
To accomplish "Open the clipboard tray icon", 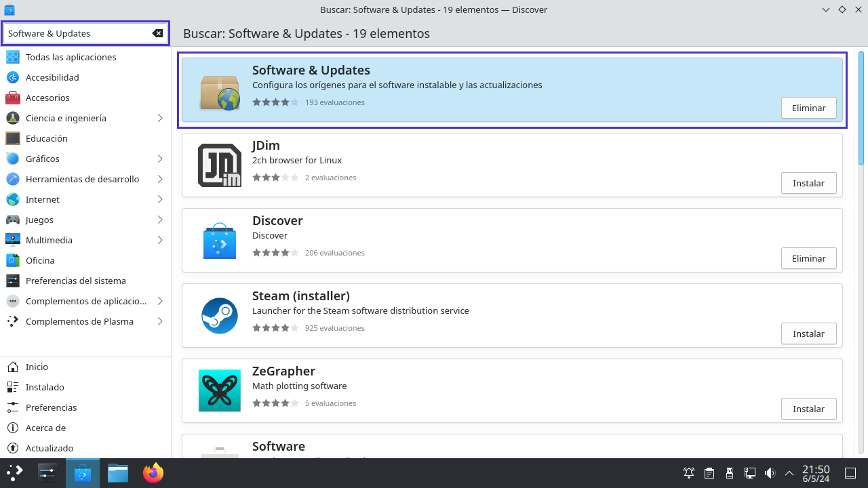I will pyautogui.click(x=709, y=473).
